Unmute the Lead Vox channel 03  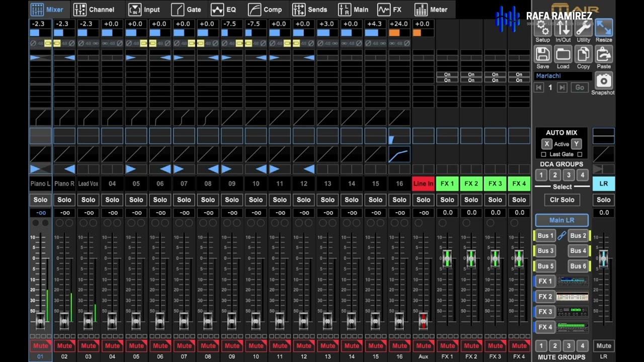point(88,345)
